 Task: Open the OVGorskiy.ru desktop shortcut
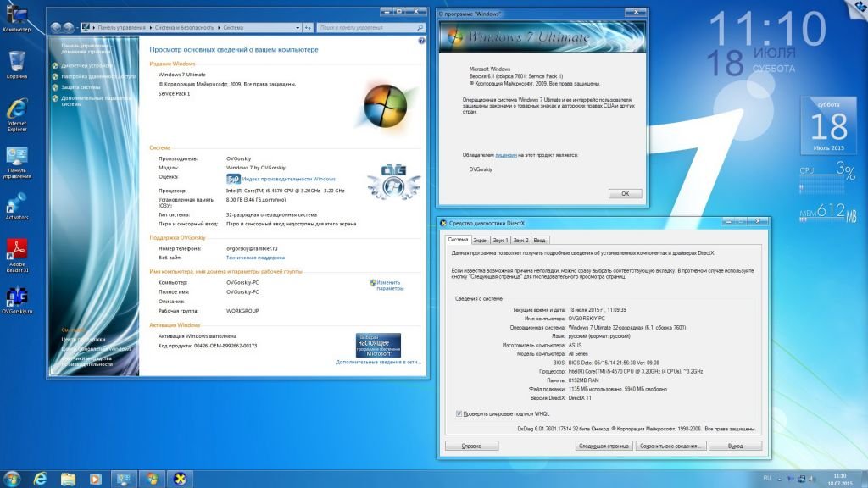click(17, 297)
